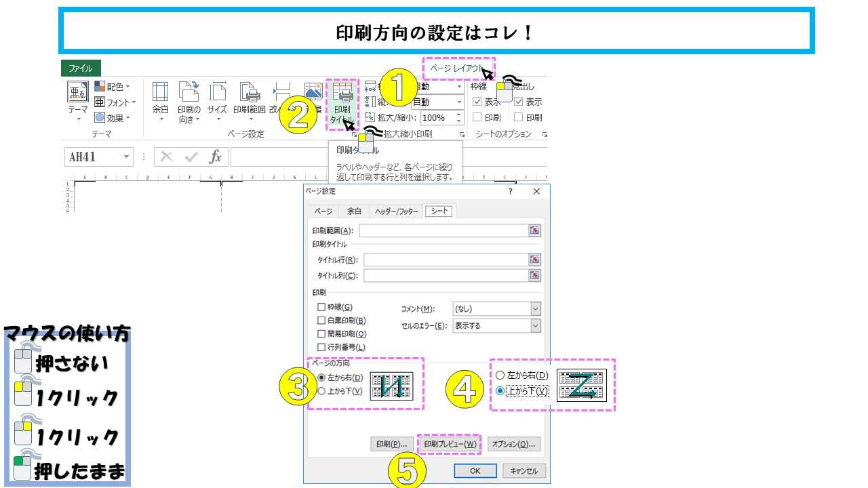Open the コメント(M) combo box
This screenshot has width=868, height=488.
(496, 308)
